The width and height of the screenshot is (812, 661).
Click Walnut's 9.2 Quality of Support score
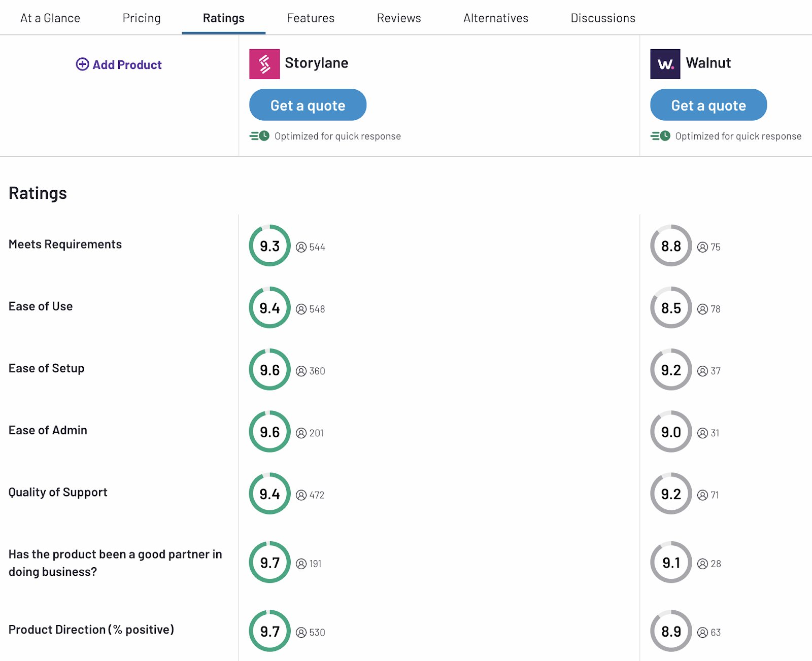pyautogui.click(x=671, y=493)
